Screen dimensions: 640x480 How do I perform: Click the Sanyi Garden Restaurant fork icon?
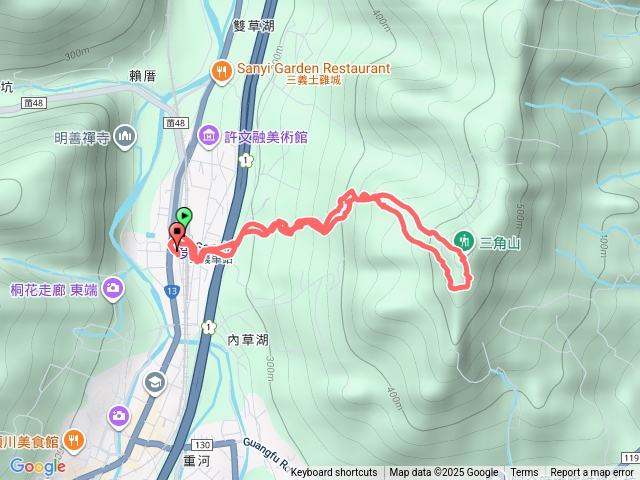[222, 72]
